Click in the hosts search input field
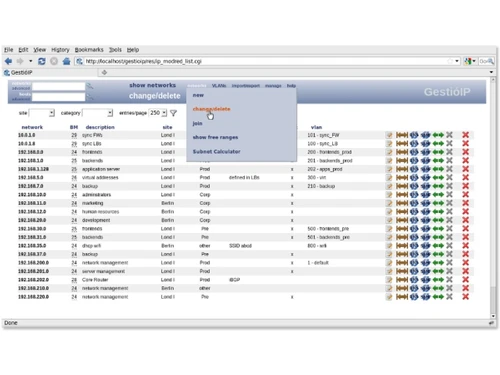The image size is (500, 375). click(x=58, y=97)
